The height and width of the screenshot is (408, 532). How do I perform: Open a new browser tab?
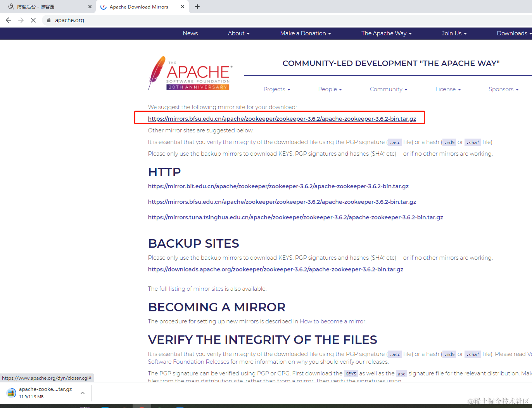pyautogui.click(x=197, y=7)
